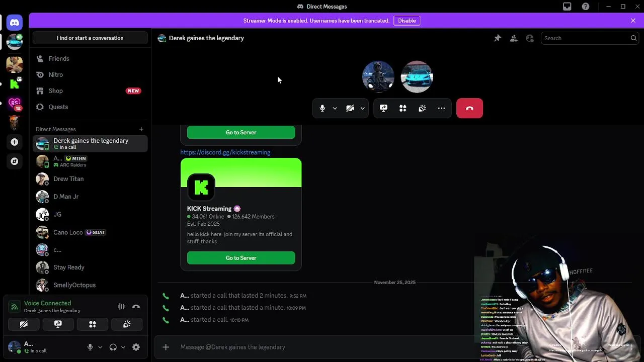The image size is (644, 362).
Task: Open JG conversation
Action: 90,214
